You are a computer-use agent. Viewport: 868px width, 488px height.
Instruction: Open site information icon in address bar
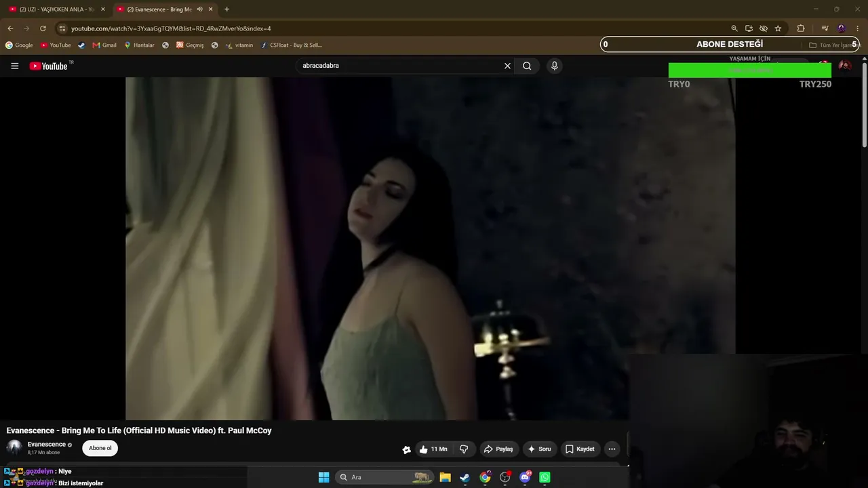click(x=62, y=28)
